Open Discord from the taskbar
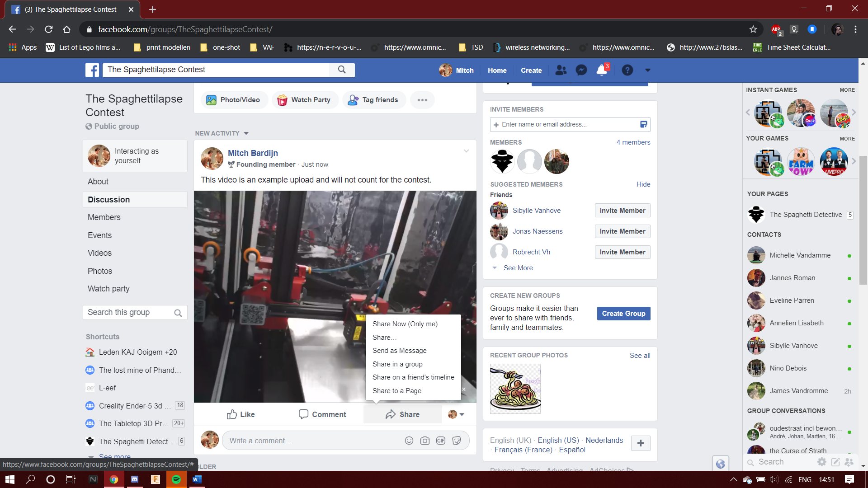The width and height of the screenshot is (868, 488). click(x=135, y=479)
